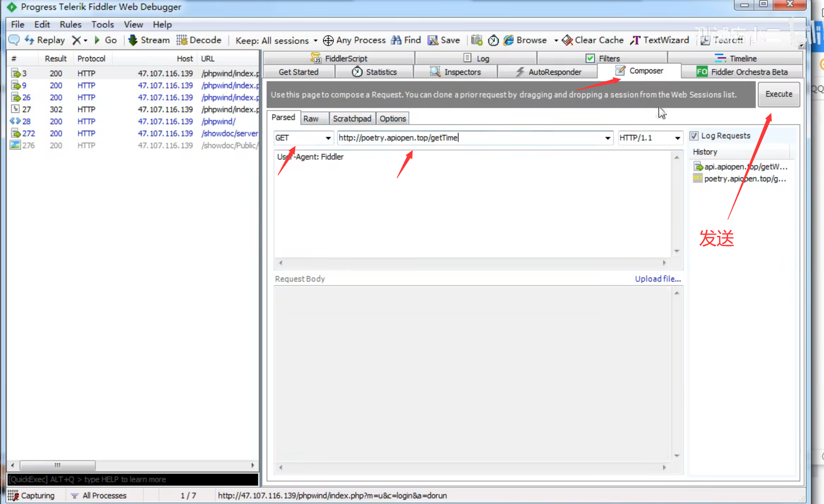Open the Remove sessions dropdown arrow

86,40
